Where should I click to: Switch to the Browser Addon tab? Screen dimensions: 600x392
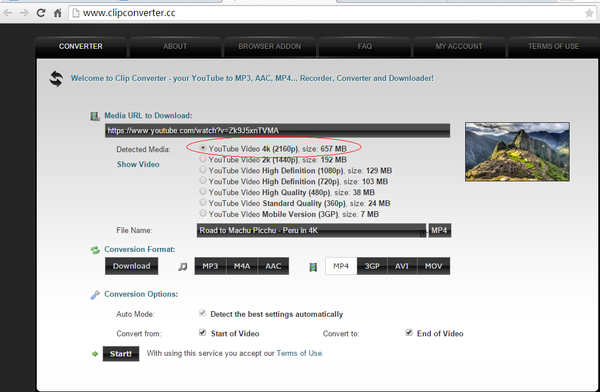270,47
